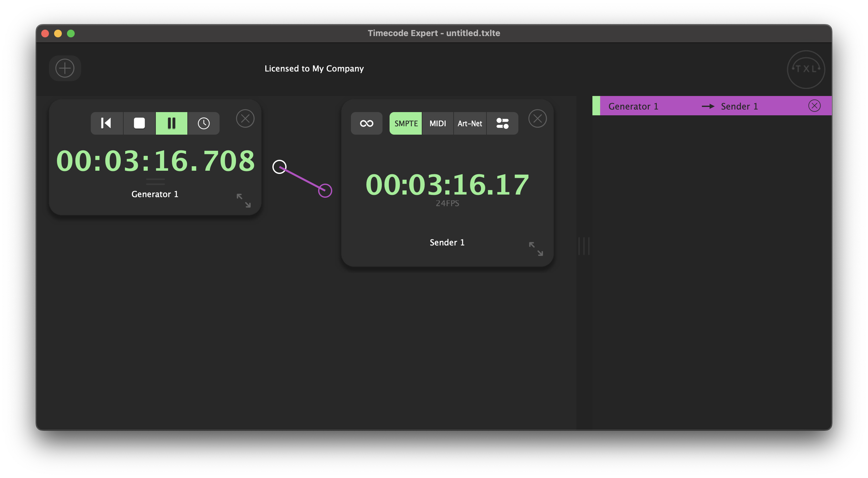Click the white output connector of Generator 1
This screenshot has width=868, height=478.
coord(279,167)
